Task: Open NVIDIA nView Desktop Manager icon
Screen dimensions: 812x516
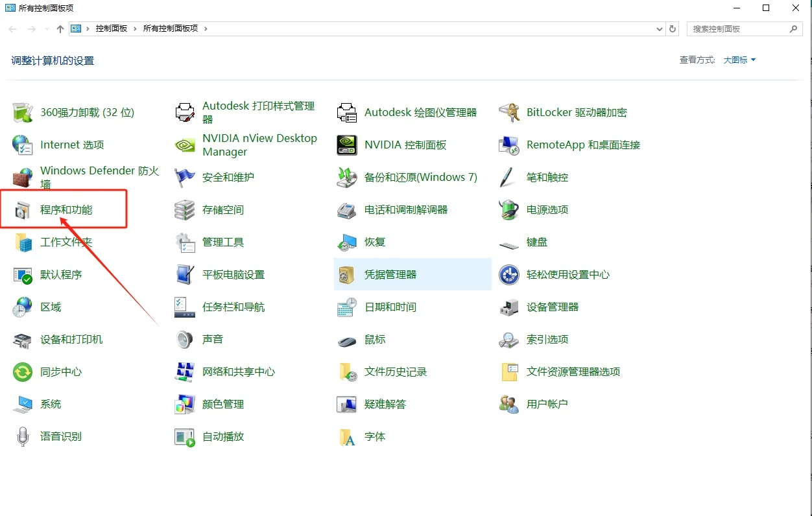Action: point(185,145)
